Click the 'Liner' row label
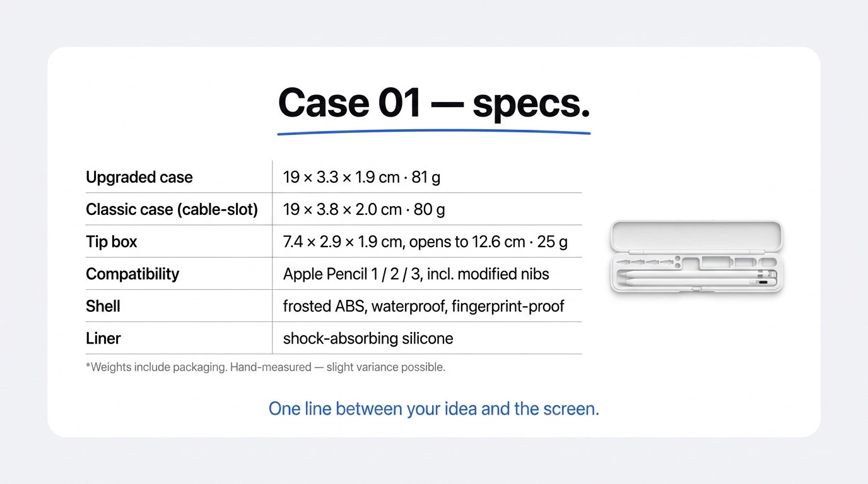 (x=103, y=338)
